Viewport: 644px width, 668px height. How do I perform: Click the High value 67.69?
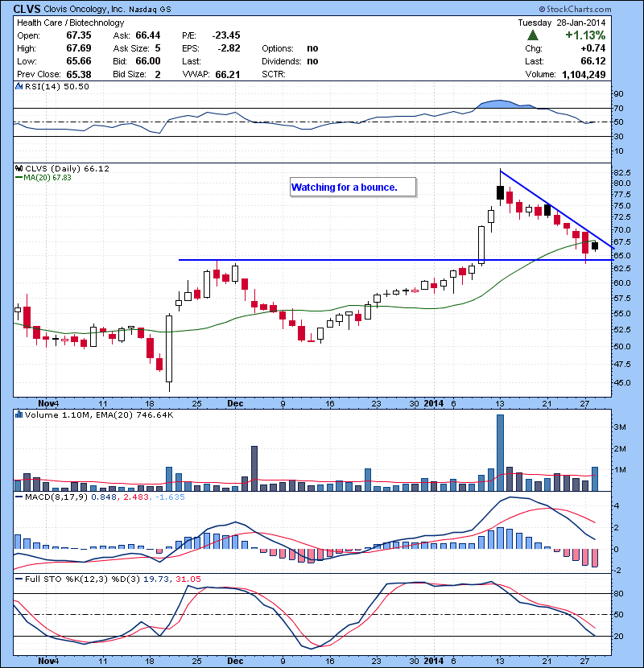click(x=79, y=48)
